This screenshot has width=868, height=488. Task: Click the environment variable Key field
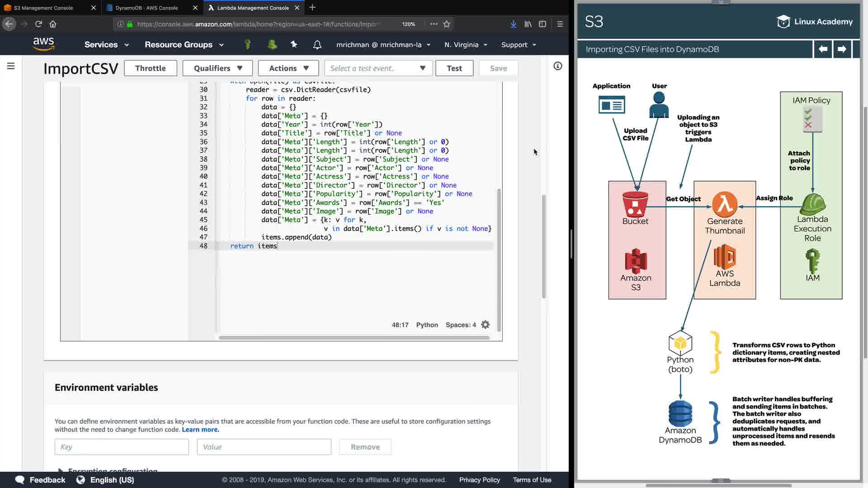[122, 447]
